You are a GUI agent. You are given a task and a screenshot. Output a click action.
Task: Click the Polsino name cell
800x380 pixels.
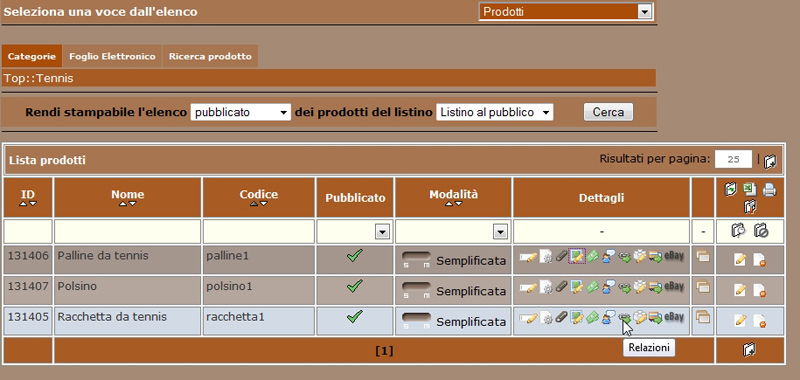click(x=128, y=290)
